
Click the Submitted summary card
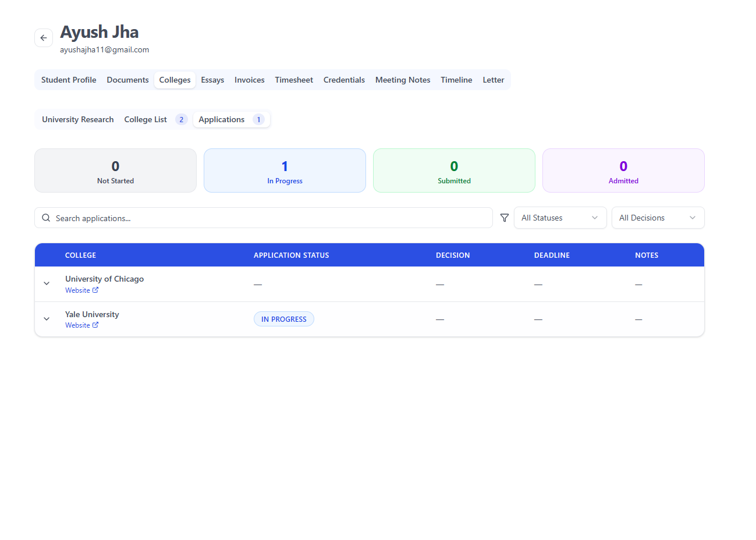tap(454, 170)
